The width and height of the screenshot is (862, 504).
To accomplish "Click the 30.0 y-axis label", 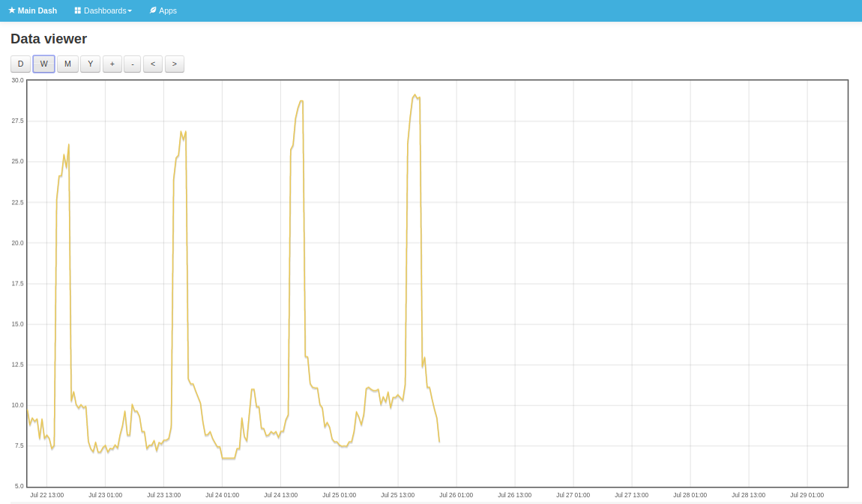I will tap(17, 80).
